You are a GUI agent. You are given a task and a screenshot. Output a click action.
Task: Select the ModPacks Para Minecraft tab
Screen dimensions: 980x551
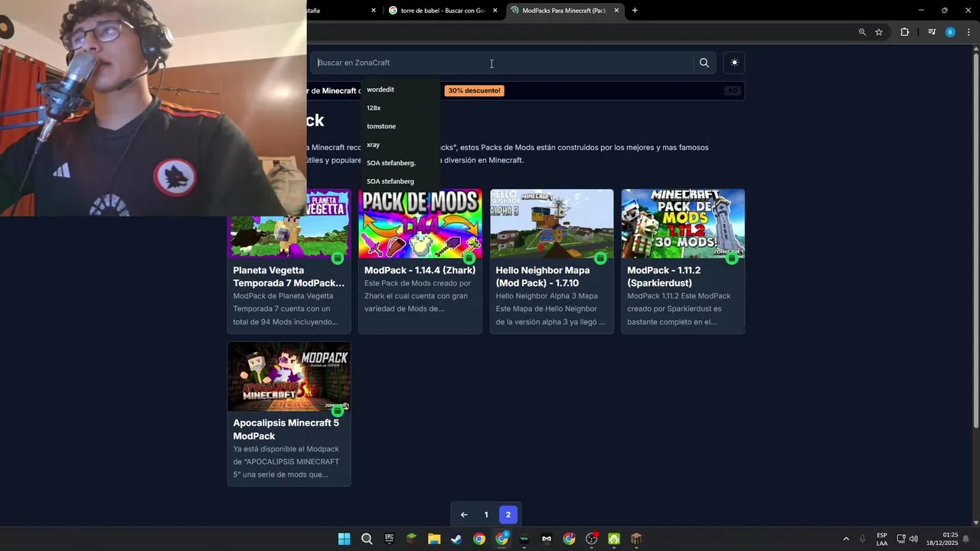pyautogui.click(x=563, y=11)
